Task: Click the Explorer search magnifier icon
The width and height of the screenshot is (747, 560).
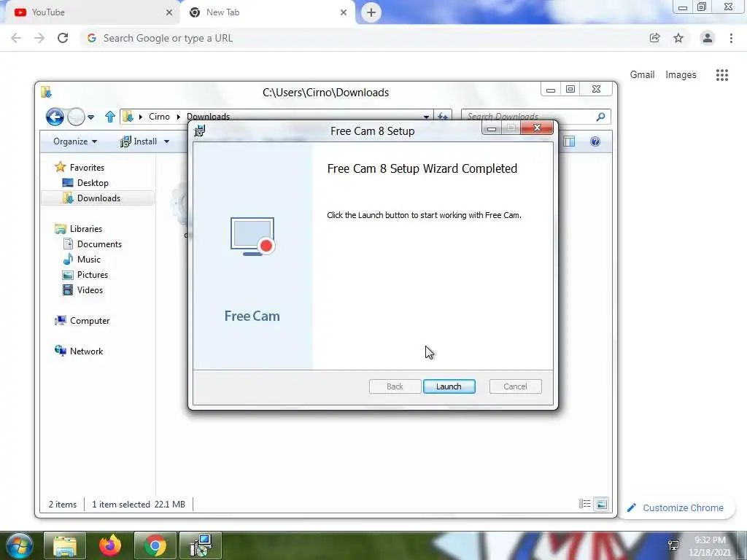Action: tap(601, 117)
